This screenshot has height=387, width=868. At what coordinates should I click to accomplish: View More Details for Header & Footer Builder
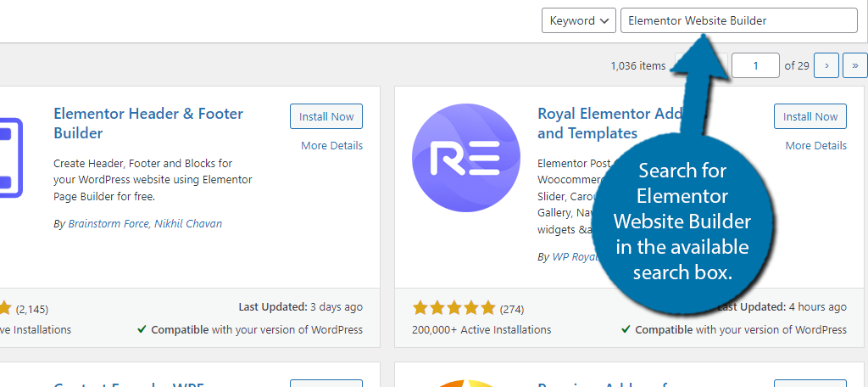click(x=331, y=145)
